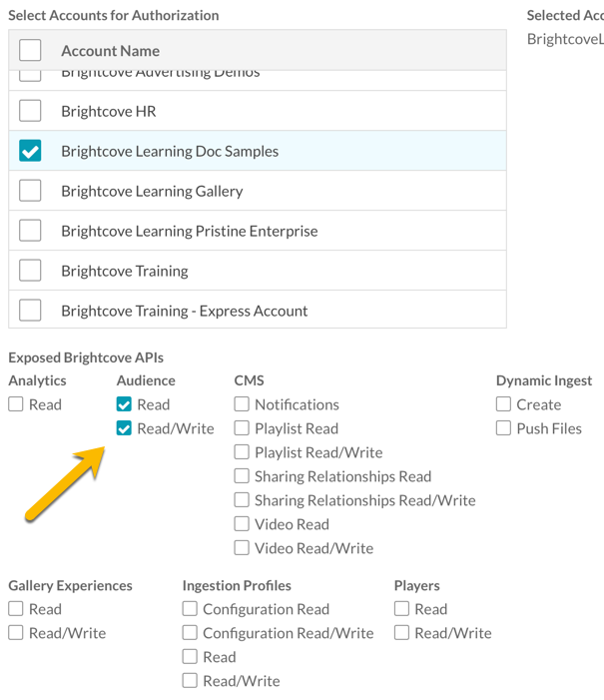Viewport: 604px width, 700px height.
Task: Click the Account Name column header
Action: coord(110,51)
